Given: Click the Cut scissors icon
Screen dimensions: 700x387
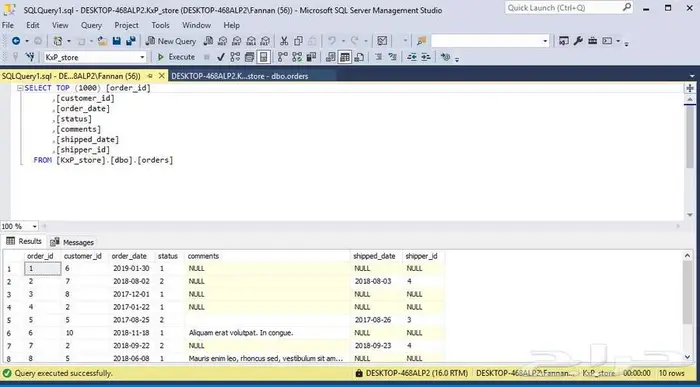Looking at the screenshot, I should (x=284, y=41).
